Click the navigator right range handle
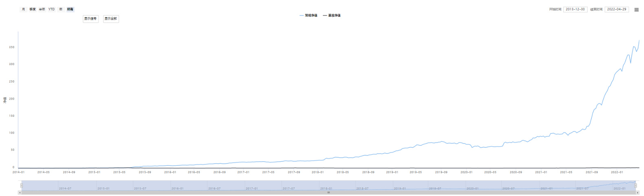 pyautogui.click(x=635, y=186)
